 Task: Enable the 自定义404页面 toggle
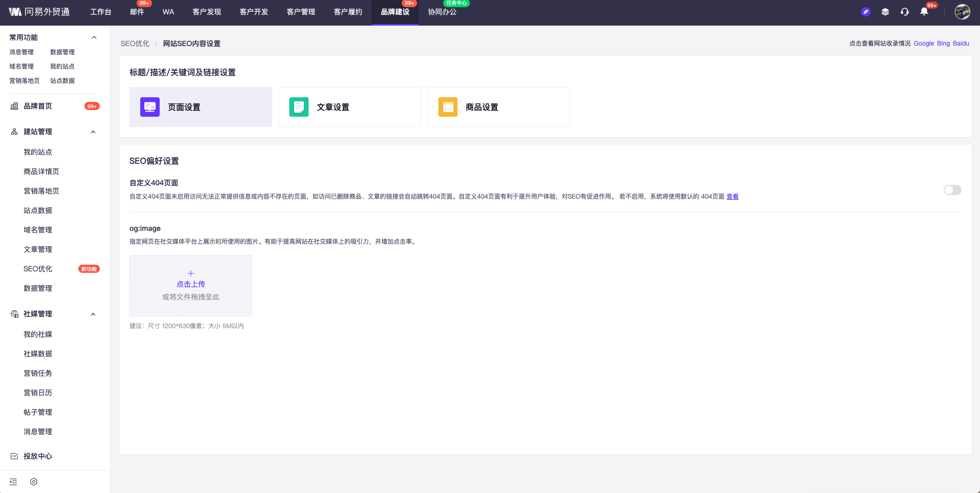[x=952, y=190]
